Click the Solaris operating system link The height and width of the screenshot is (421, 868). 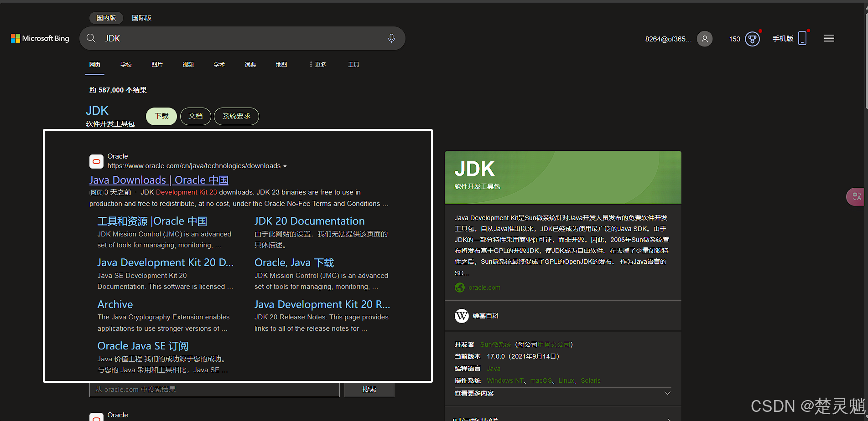[x=591, y=380]
